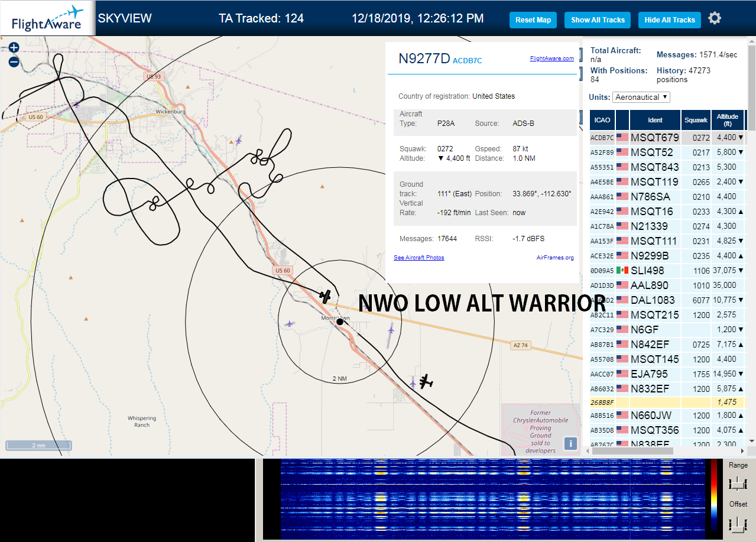756x542 pixels.
Task: Select the MSQT356 aircraft row
Action: pos(667,430)
